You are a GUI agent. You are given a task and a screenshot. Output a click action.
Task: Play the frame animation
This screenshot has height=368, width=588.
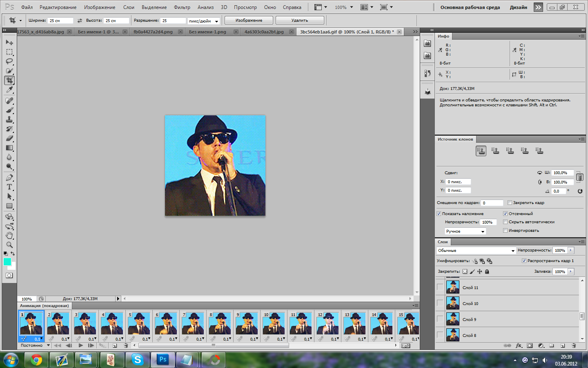click(81, 346)
